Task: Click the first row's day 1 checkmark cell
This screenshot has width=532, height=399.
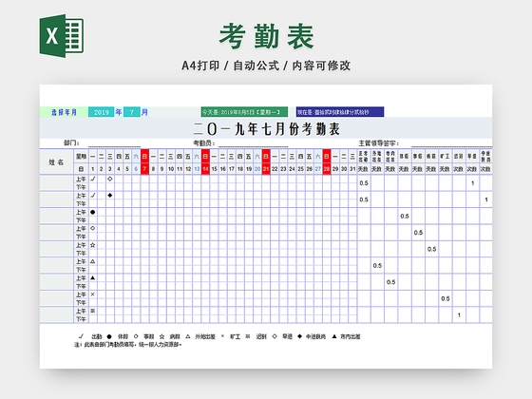Action: (93, 179)
